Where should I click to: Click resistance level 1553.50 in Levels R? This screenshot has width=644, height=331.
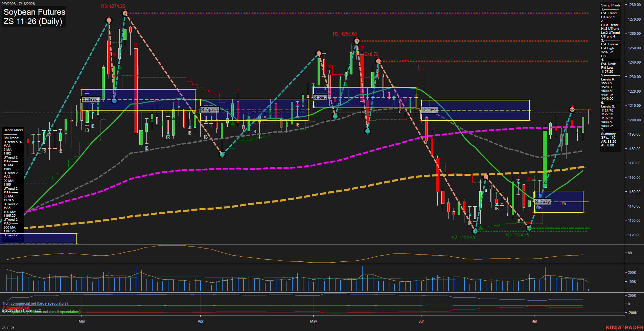[607, 83]
